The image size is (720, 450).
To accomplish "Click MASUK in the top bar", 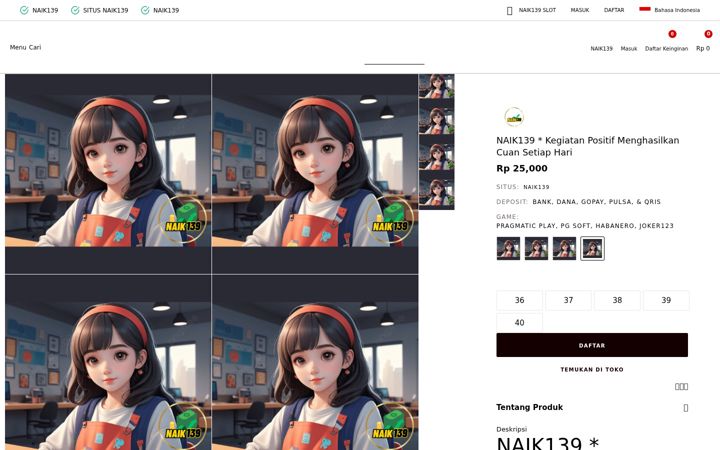I will (x=579, y=10).
